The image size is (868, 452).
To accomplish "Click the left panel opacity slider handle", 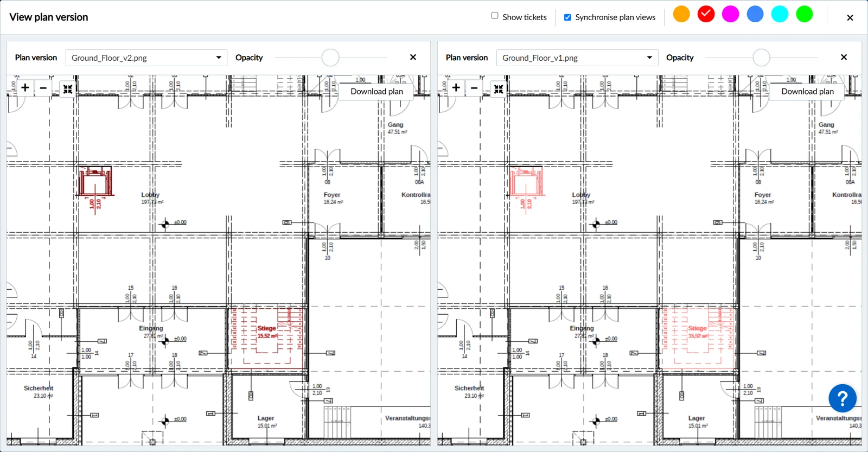I will pos(330,57).
